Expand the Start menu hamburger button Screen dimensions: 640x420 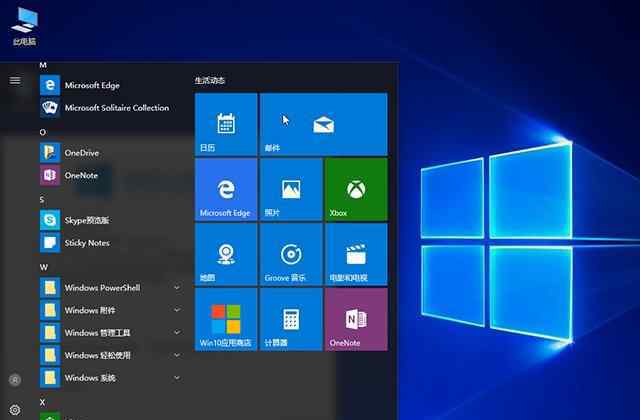[x=15, y=80]
